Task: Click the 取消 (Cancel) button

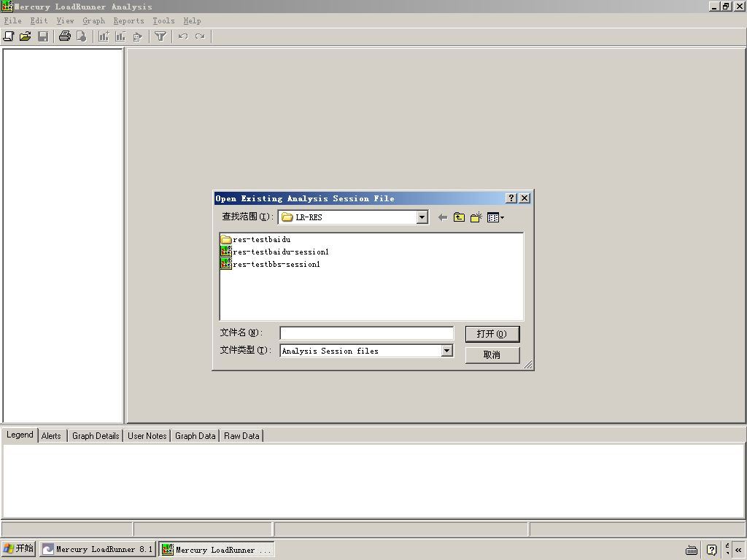Action: tap(492, 355)
